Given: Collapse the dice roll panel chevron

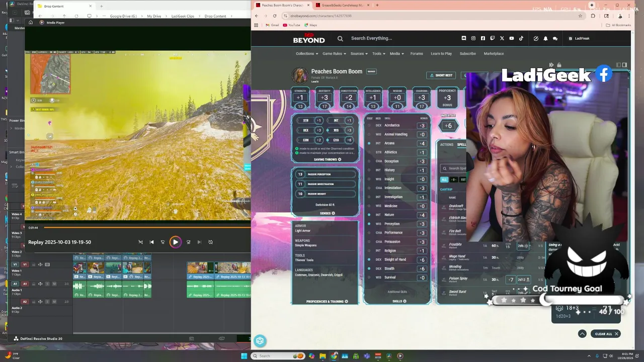Looking at the screenshot, I should tap(582, 334).
